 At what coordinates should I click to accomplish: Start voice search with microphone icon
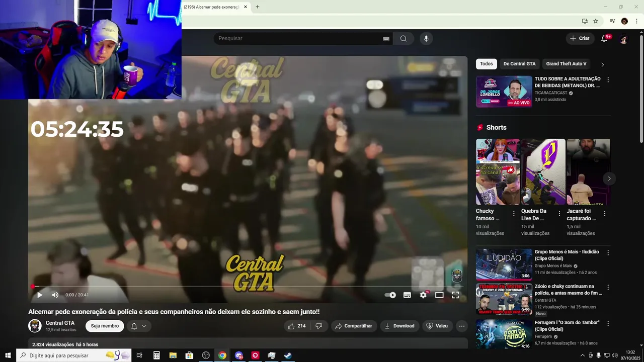pos(426,39)
